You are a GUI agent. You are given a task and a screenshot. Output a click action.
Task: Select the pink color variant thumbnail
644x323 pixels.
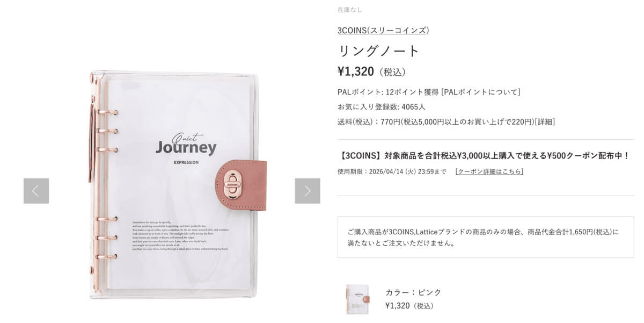(x=357, y=299)
